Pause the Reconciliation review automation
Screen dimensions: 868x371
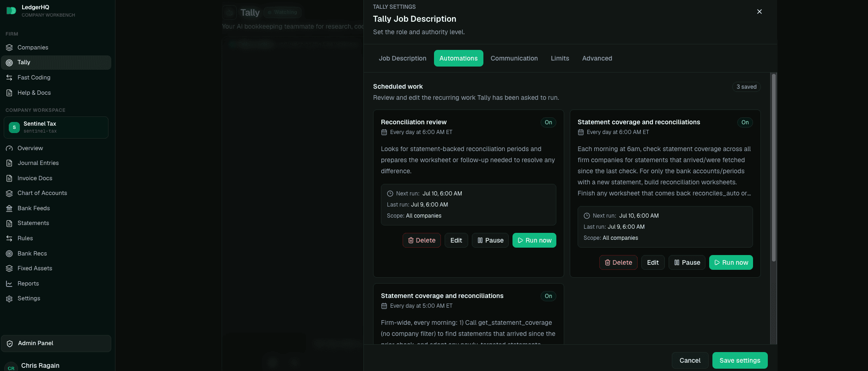coord(490,240)
